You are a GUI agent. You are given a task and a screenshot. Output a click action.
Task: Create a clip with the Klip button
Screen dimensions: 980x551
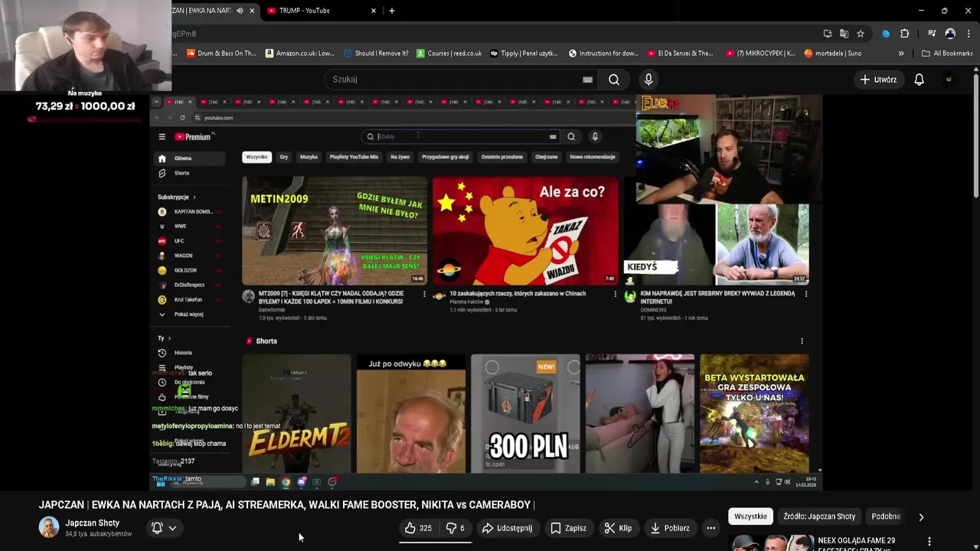click(x=618, y=528)
